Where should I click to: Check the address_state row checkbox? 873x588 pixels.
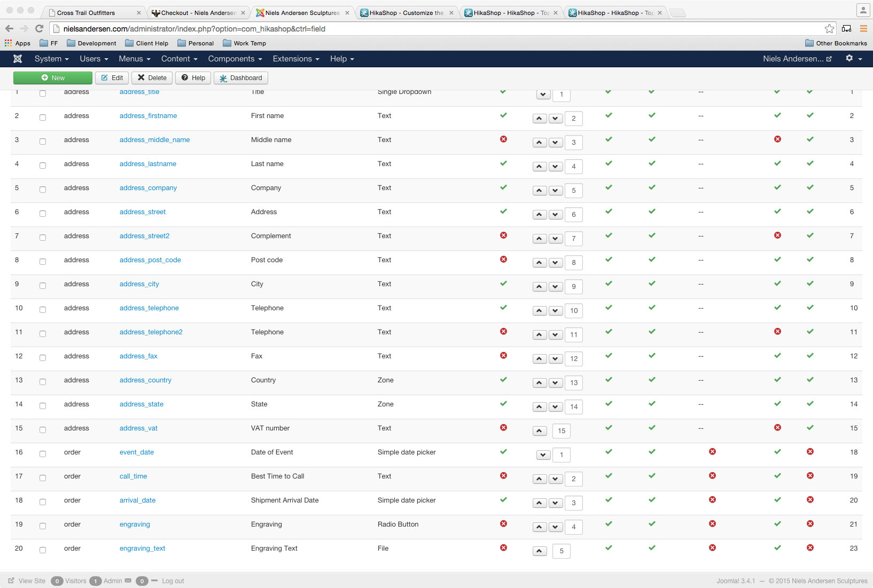pos(43,406)
